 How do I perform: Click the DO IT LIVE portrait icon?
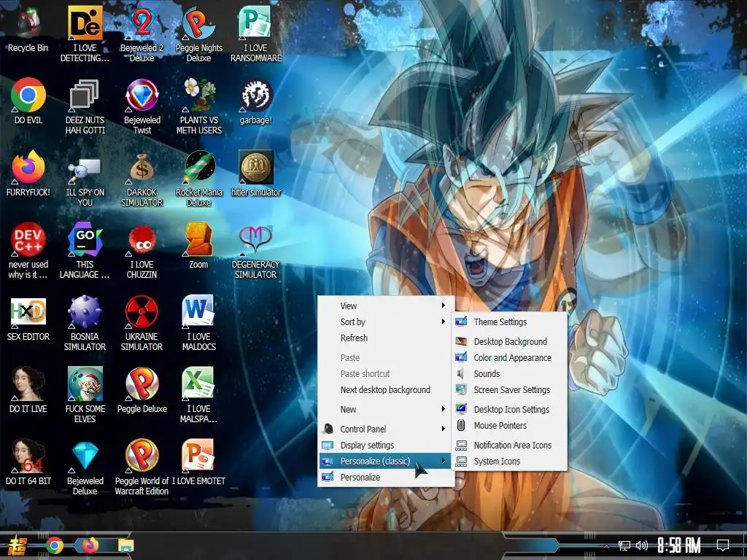[28, 384]
